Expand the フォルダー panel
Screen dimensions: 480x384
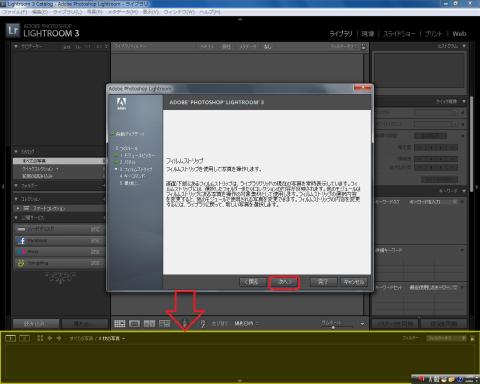click(x=16, y=185)
